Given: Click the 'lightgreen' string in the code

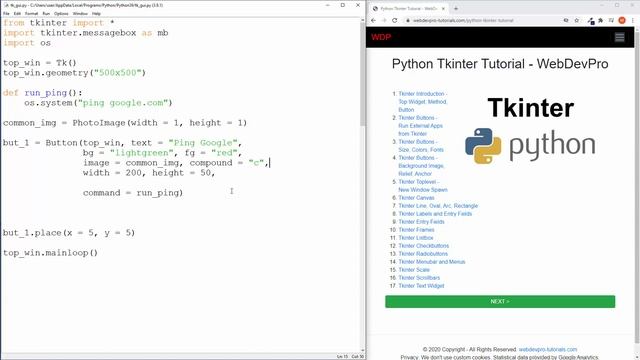Looking at the screenshot, I should point(142,153).
